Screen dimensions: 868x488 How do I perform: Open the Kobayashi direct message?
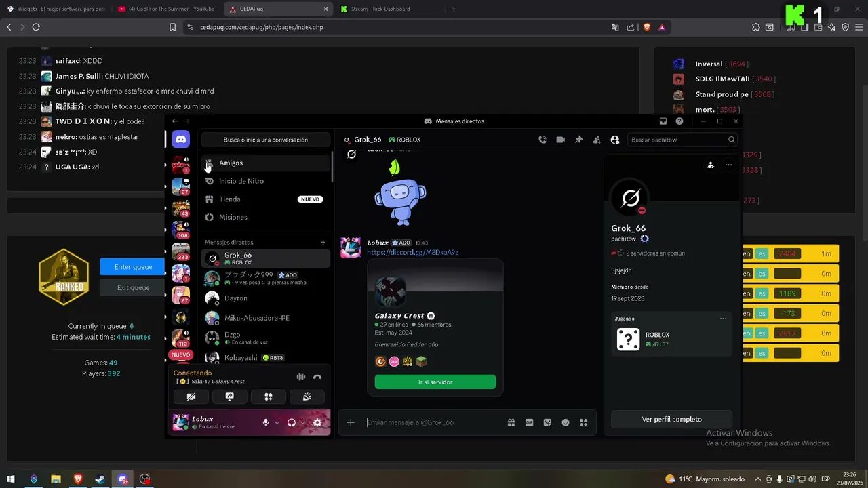pyautogui.click(x=266, y=357)
